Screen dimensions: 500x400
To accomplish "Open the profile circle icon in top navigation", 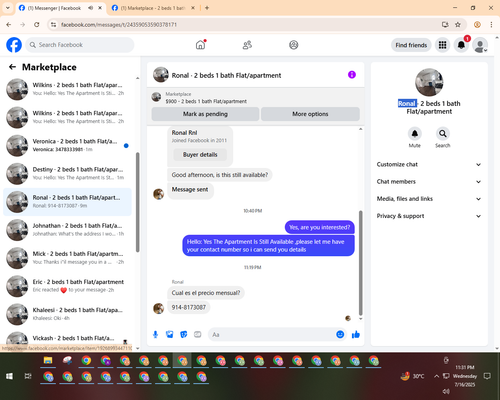I will pos(293,45).
